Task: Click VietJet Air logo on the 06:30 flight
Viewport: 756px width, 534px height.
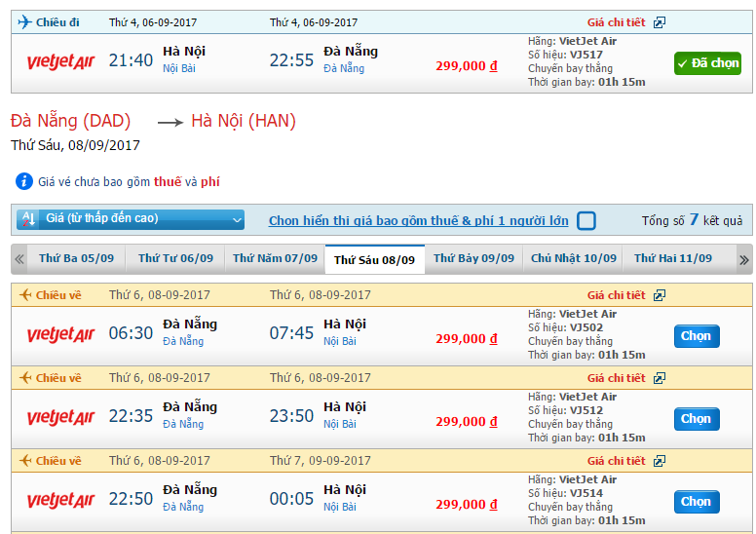Action: [60, 334]
